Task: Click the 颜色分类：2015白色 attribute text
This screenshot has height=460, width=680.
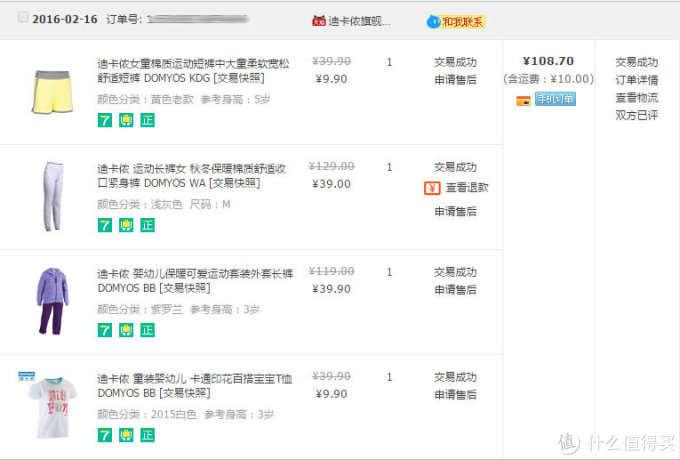Action: 147,414
